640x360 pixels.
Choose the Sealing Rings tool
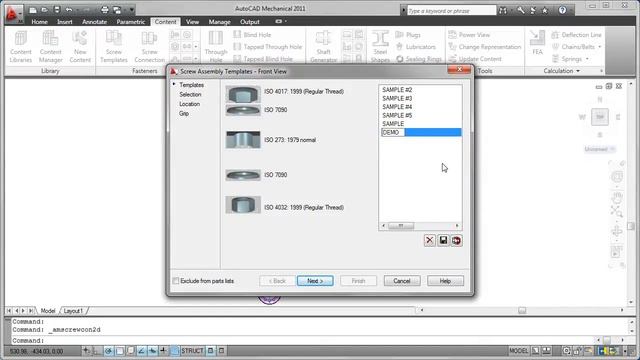[419, 59]
